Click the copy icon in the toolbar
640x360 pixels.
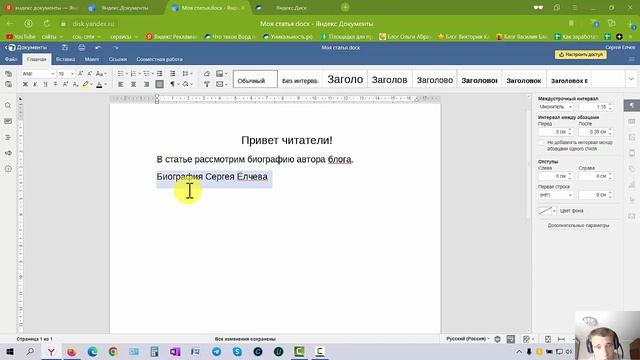coord(8,73)
